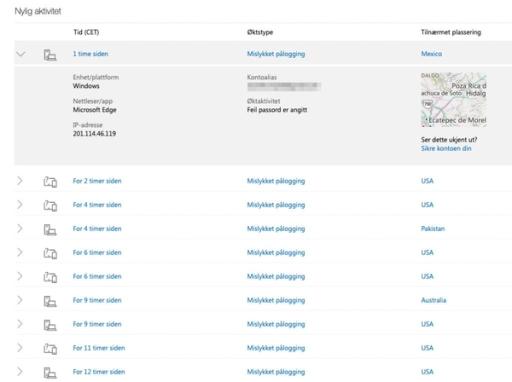Click 'Mislykket pålogging' in the Mexico row

click(276, 54)
